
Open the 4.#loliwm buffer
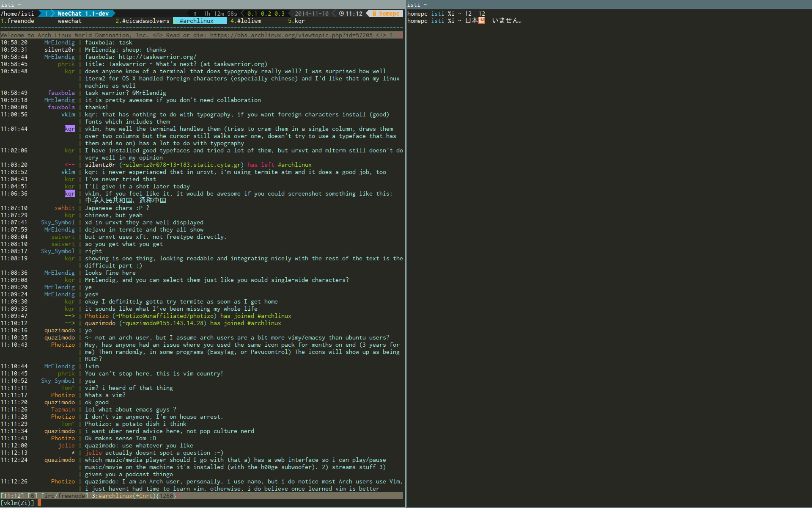tap(246, 21)
